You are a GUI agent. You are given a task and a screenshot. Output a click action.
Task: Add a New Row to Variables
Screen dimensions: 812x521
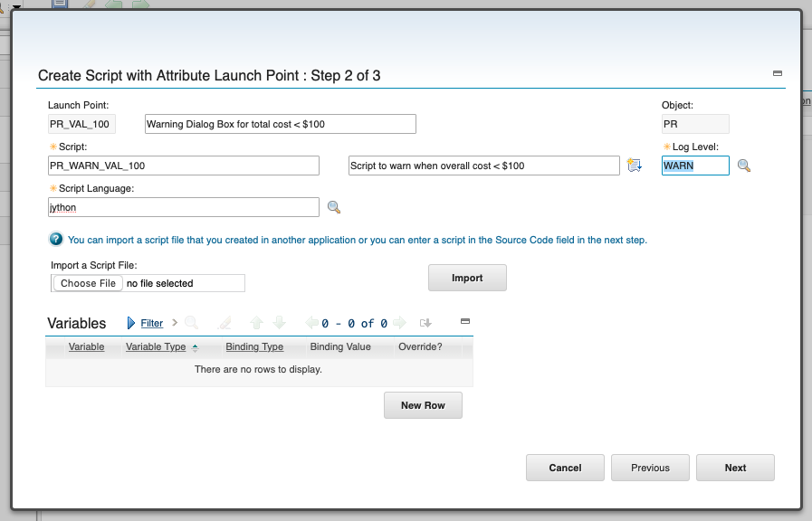[423, 405]
